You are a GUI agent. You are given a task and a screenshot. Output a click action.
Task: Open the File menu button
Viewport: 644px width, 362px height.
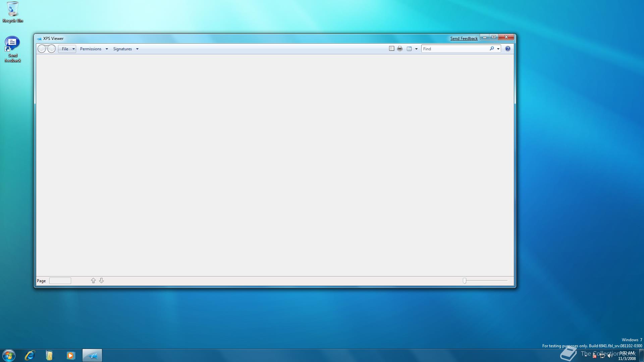pos(67,49)
